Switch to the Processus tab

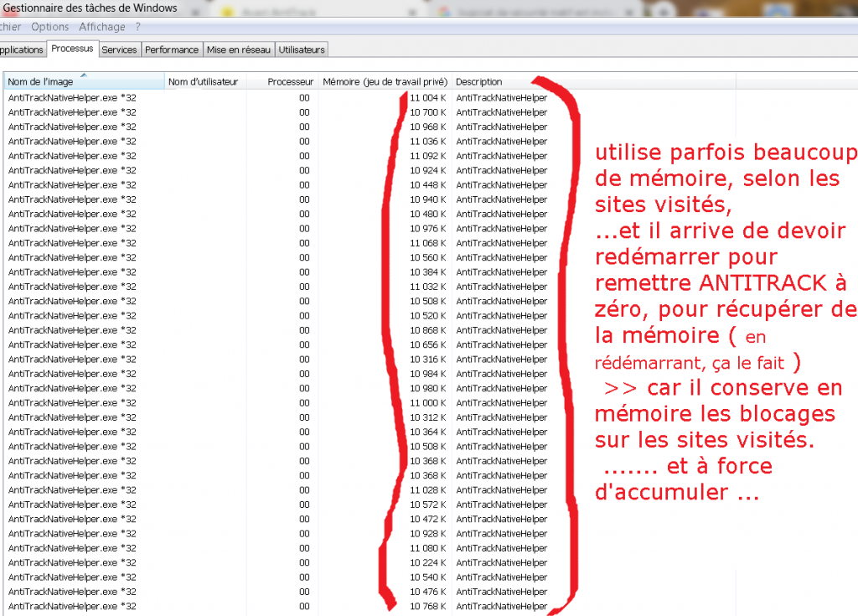coord(72,49)
